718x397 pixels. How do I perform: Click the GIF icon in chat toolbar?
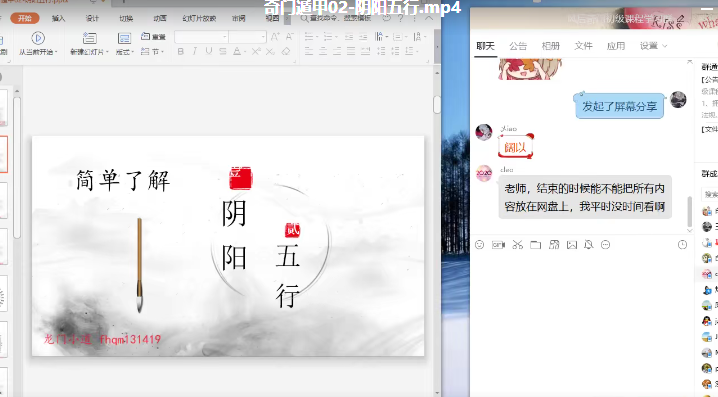pyautogui.click(x=498, y=245)
